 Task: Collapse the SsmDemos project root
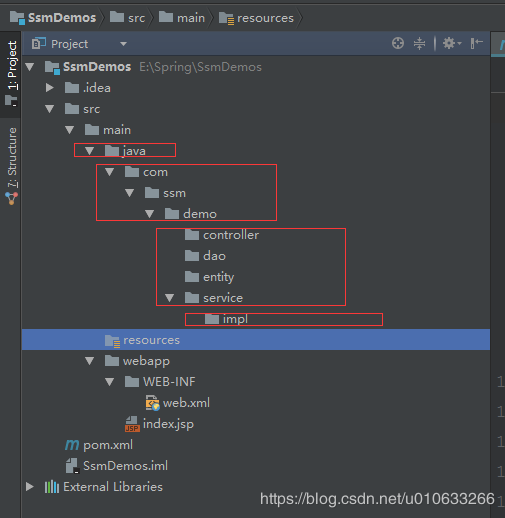(30, 67)
